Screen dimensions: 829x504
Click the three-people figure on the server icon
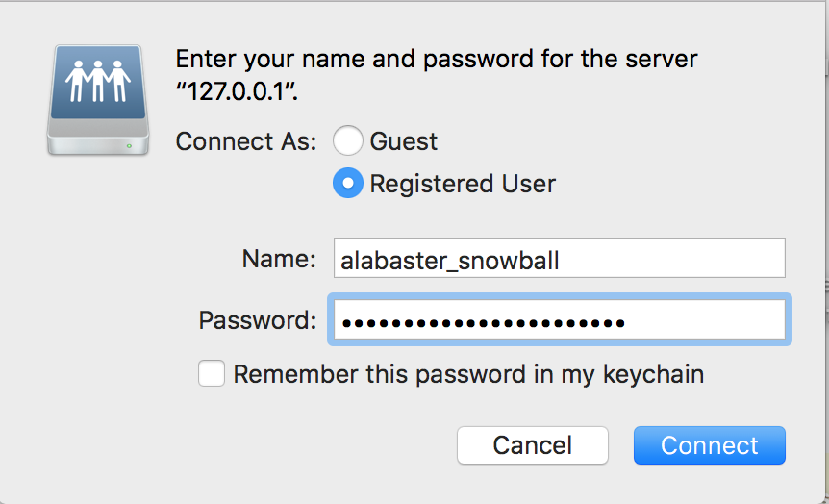tap(97, 81)
